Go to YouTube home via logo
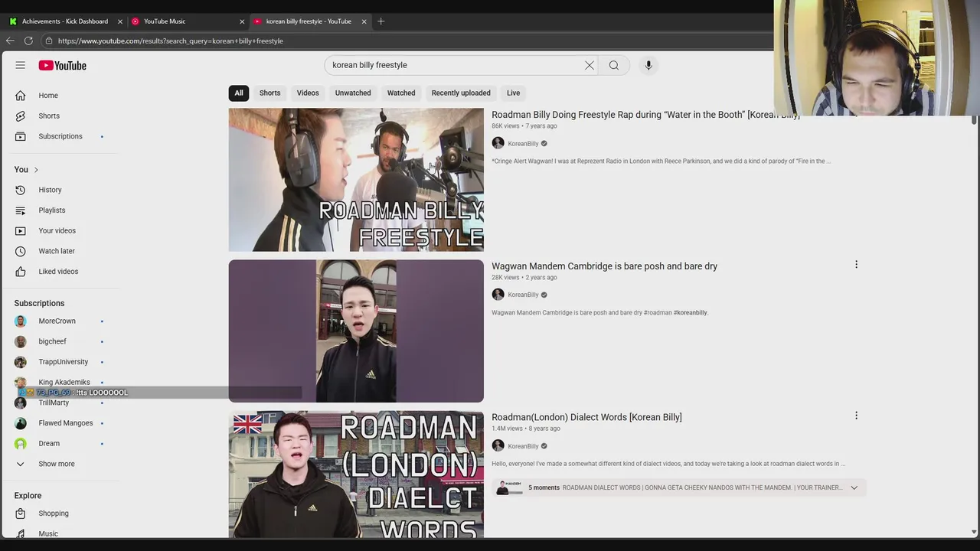Screen dimensions: 980x551 click(63, 65)
